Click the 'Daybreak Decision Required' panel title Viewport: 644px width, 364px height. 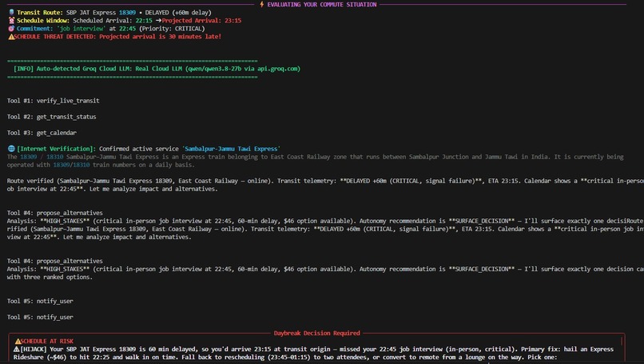click(x=316, y=333)
